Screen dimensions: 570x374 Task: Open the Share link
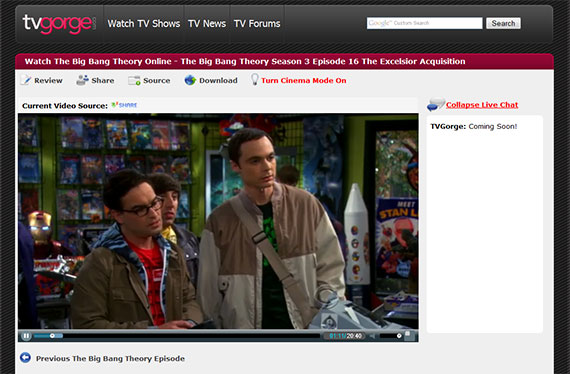point(103,81)
